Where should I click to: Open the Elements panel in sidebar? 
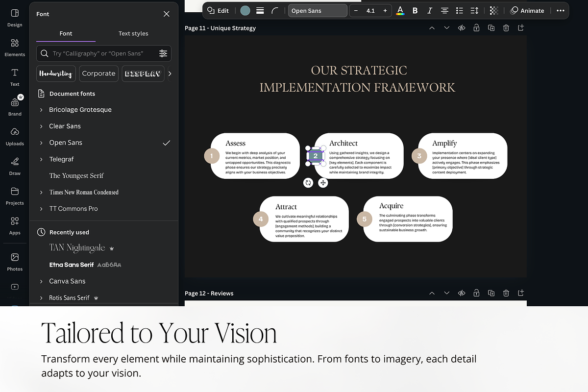(x=15, y=48)
